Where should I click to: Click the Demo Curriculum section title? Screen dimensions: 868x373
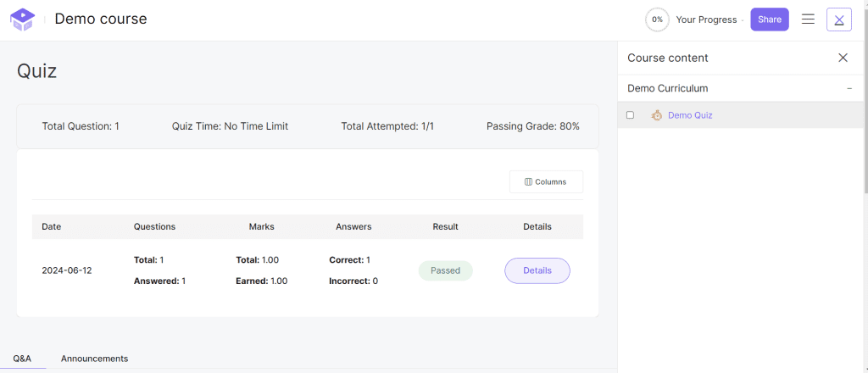point(667,88)
